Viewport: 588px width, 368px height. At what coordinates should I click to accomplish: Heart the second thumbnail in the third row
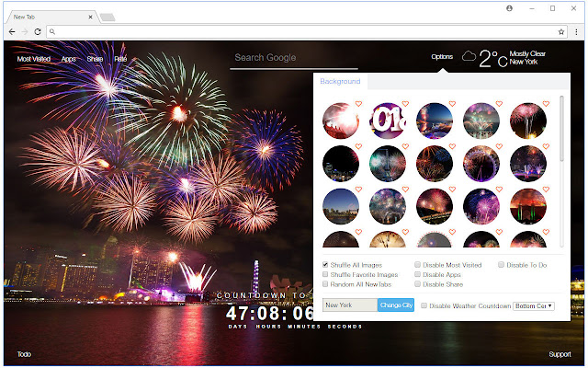(x=405, y=190)
